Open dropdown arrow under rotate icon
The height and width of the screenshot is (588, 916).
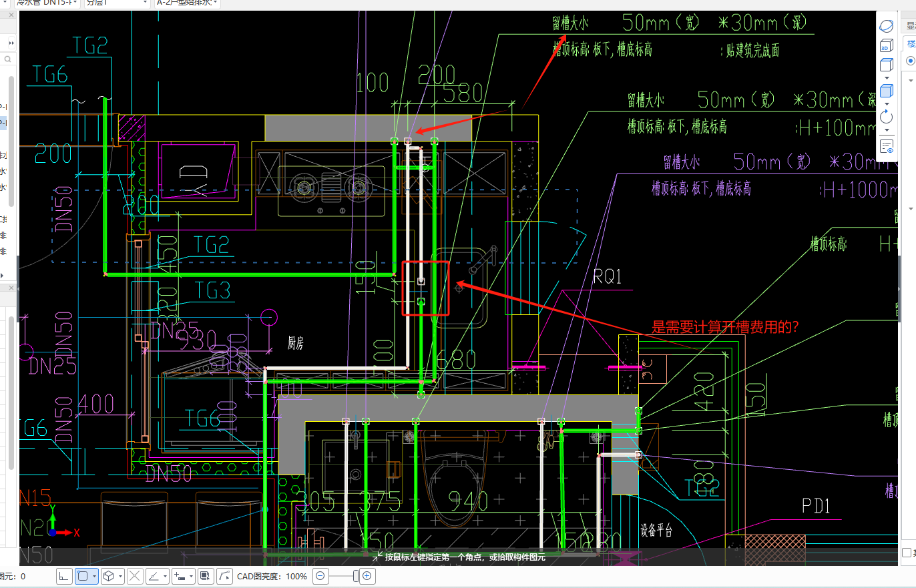click(x=886, y=129)
